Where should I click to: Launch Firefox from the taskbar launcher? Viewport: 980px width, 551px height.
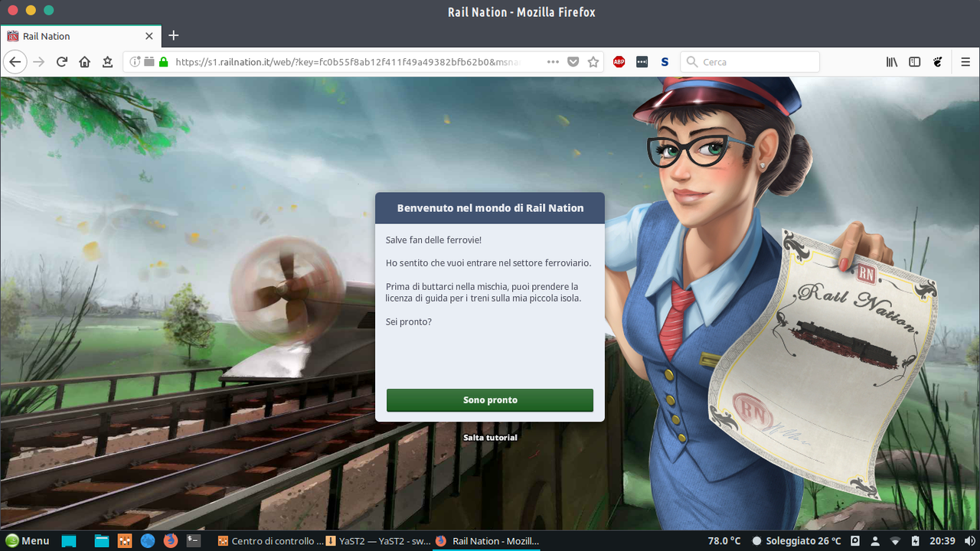click(x=171, y=541)
